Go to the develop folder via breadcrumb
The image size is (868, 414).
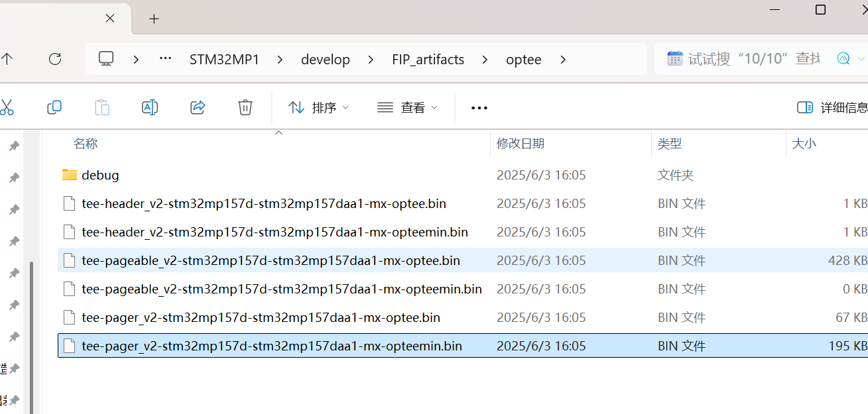[x=326, y=59]
